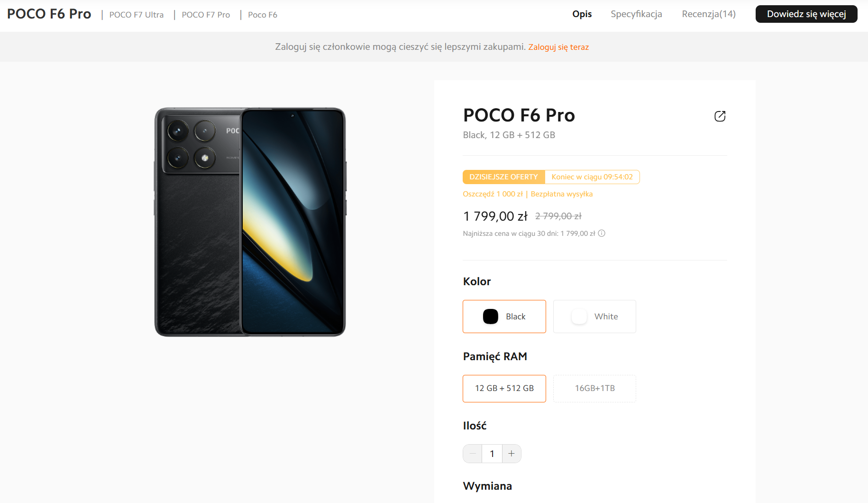Open the Recenzja(14) reviews tab
Viewport: 868px width, 503px height.
coord(709,14)
